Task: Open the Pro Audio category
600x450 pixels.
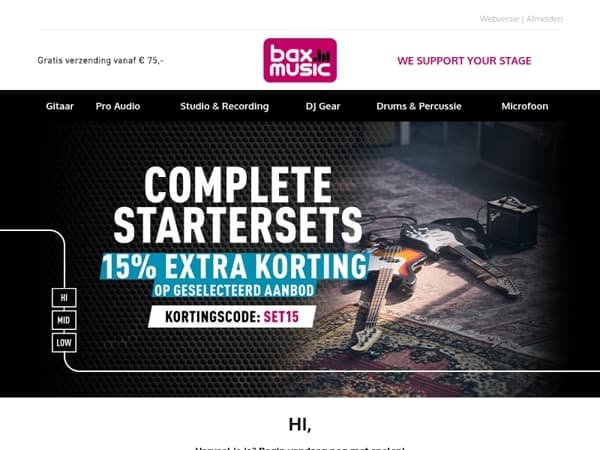Action: pyautogui.click(x=118, y=106)
